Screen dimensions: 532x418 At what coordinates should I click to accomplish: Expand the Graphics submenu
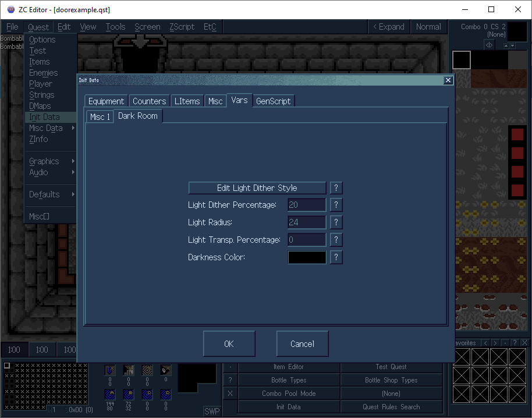coord(51,161)
